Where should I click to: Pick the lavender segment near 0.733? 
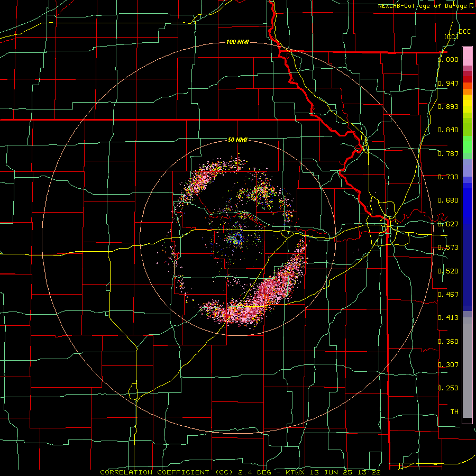pyautogui.click(x=467, y=168)
